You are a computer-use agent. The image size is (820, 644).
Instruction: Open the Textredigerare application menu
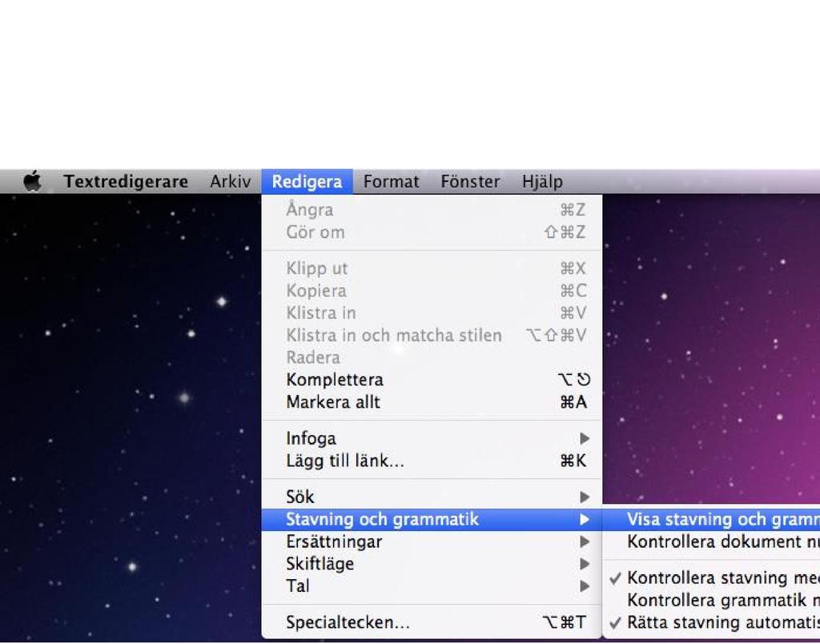point(126,182)
